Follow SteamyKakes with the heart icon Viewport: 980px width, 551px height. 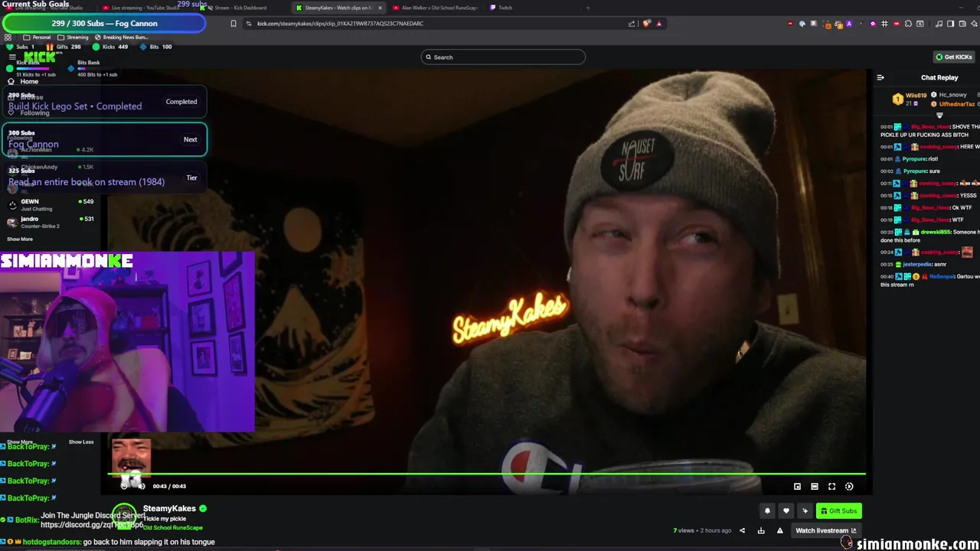coord(786,510)
